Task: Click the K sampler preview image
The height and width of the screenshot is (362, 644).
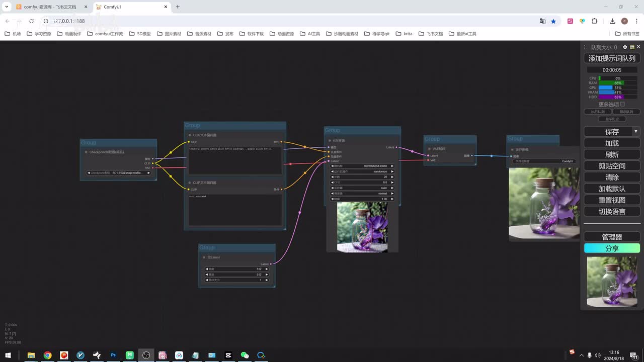Action: [362, 227]
